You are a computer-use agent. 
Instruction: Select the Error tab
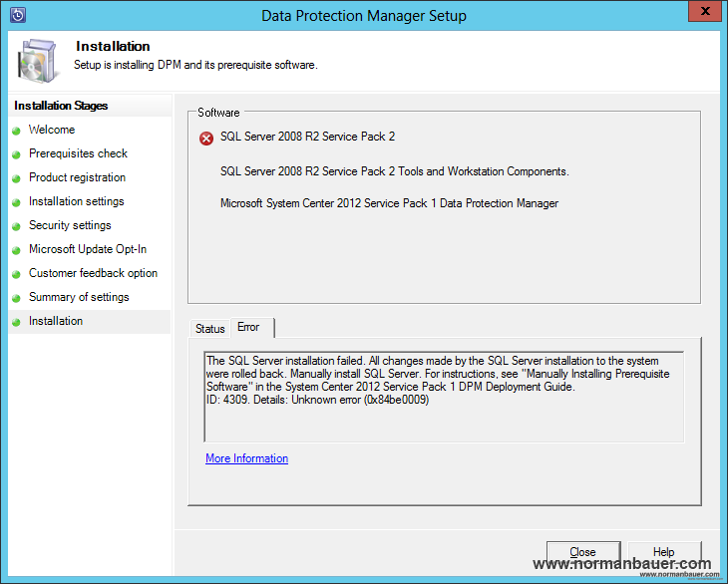[x=252, y=327]
